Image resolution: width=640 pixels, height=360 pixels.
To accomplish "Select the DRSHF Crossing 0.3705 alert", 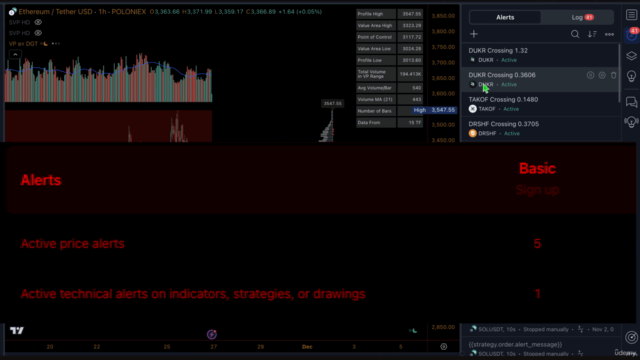I will pyautogui.click(x=540, y=129).
